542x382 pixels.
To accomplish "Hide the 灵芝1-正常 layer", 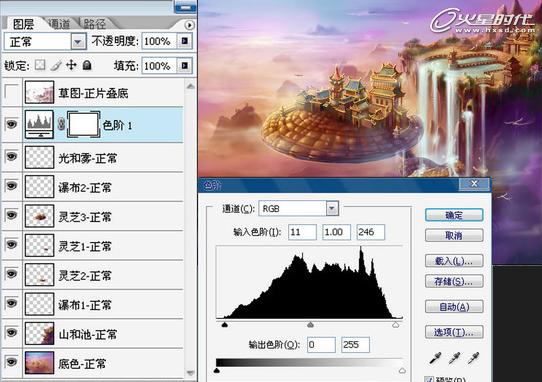I will (x=12, y=245).
